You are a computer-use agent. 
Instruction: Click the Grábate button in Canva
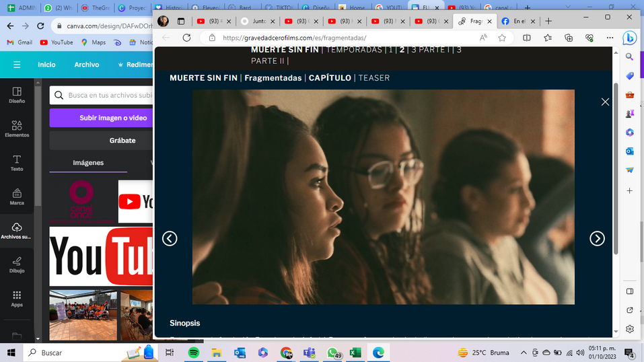[x=101, y=141]
